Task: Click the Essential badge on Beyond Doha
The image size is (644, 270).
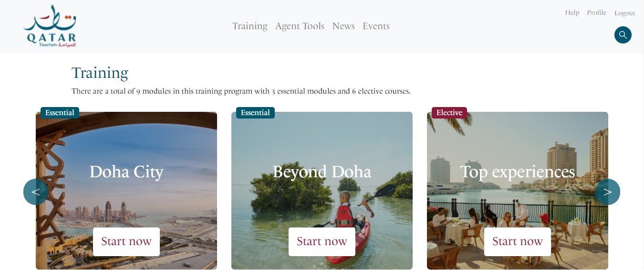Action: point(255,113)
